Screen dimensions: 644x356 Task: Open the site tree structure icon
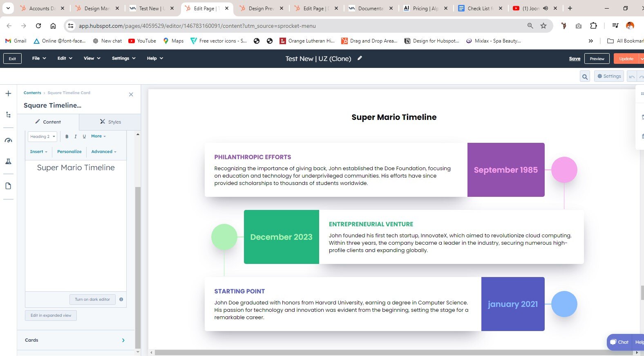[x=8, y=115]
